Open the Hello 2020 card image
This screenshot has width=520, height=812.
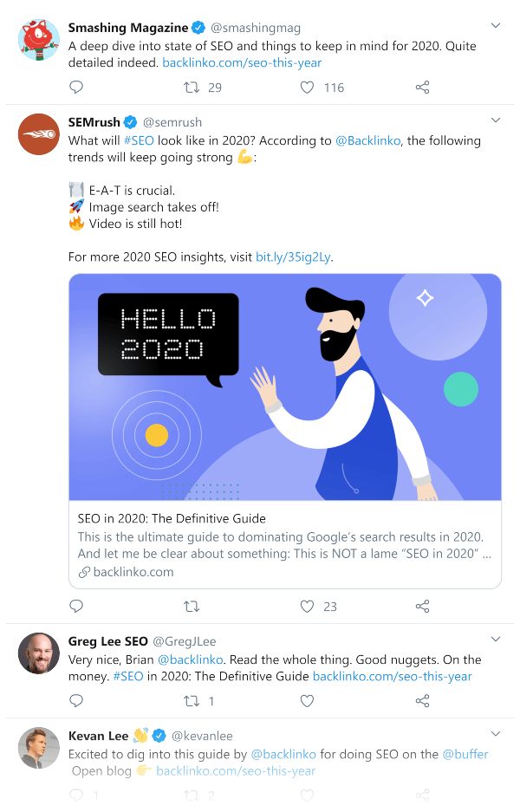coord(284,387)
